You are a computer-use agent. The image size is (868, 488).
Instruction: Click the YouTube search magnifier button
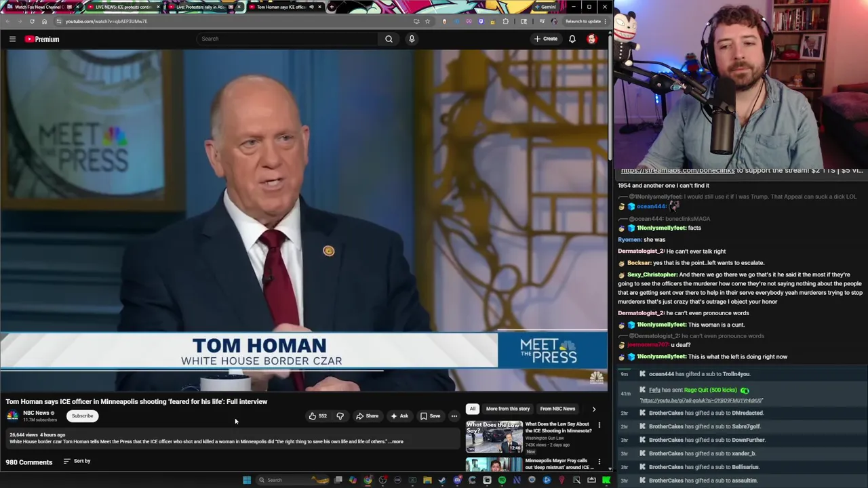(389, 39)
